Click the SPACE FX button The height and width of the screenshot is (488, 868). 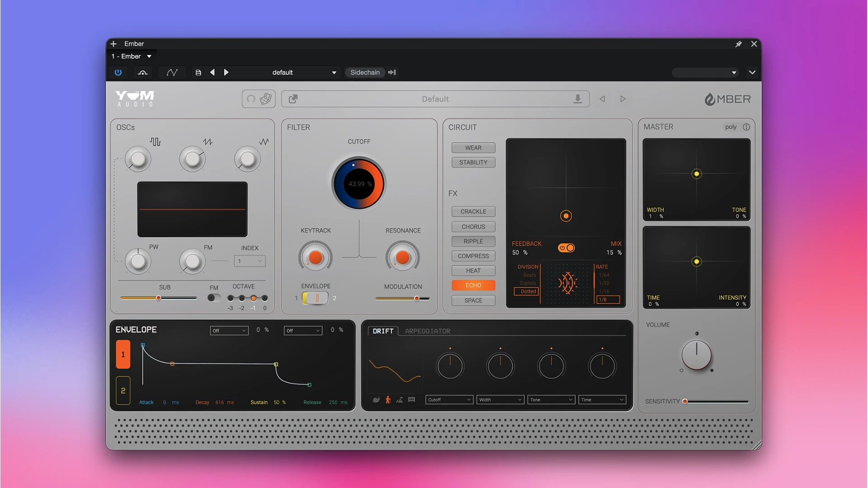[x=473, y=300]
